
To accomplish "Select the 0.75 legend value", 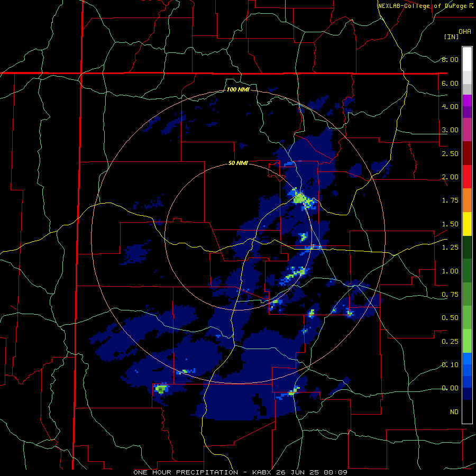I will coord(450,295).
